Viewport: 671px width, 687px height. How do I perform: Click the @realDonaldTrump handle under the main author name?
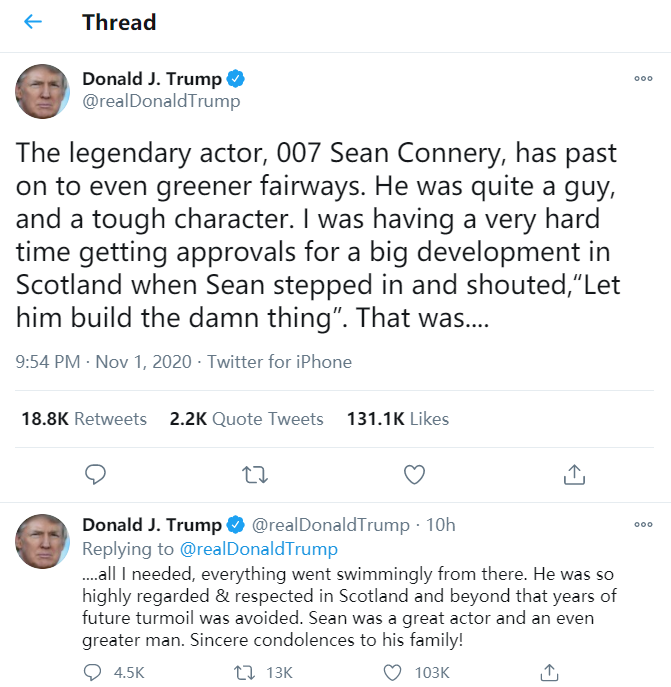[161, 101]
